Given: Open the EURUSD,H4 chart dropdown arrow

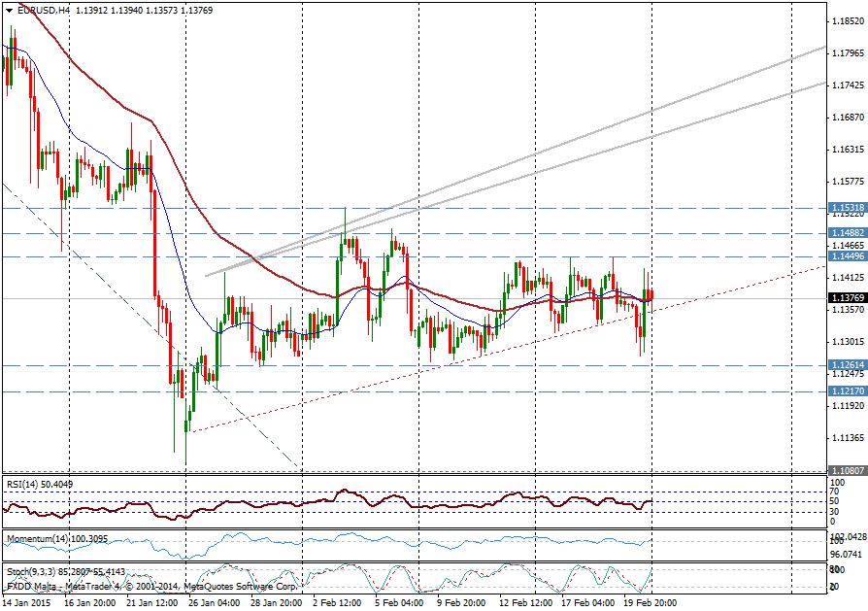Looking at the screenshot, I should click(x=9, y=10).
